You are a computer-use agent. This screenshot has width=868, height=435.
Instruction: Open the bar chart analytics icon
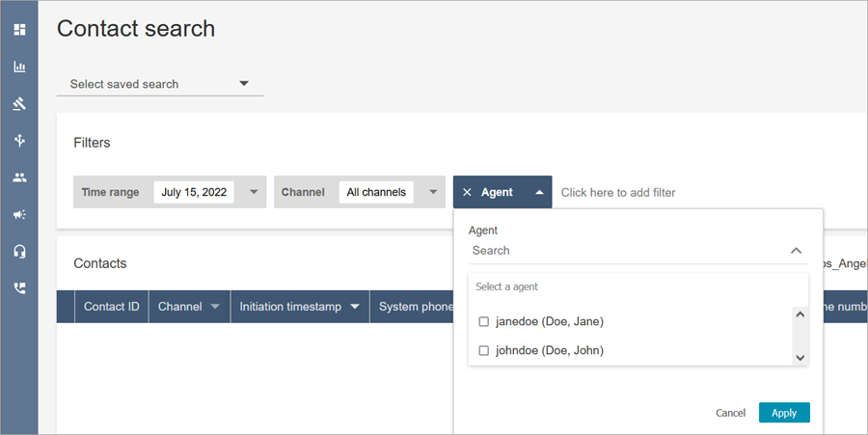coord(19,67)
